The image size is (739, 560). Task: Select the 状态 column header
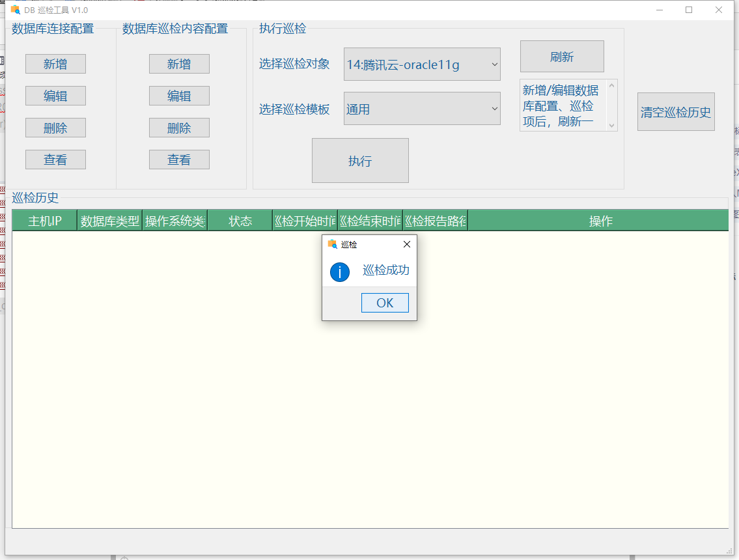(240, 221)
